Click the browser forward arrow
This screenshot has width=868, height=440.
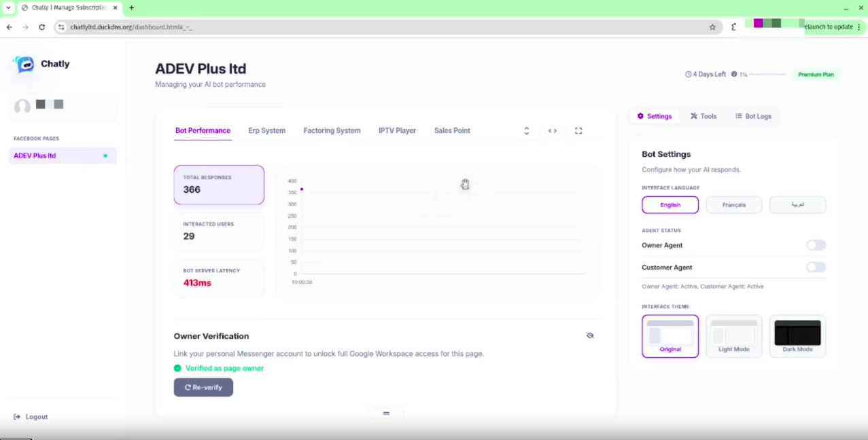[x=26, y=27]
